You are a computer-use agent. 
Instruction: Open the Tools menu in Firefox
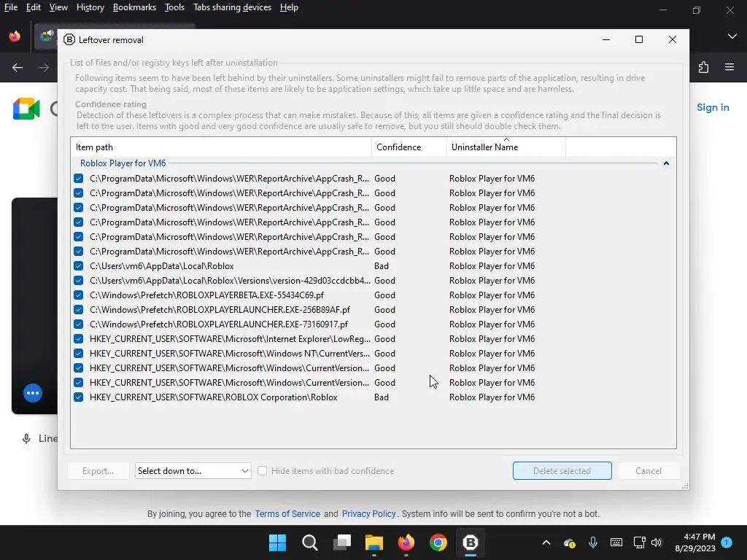click(x=174, y=7)
